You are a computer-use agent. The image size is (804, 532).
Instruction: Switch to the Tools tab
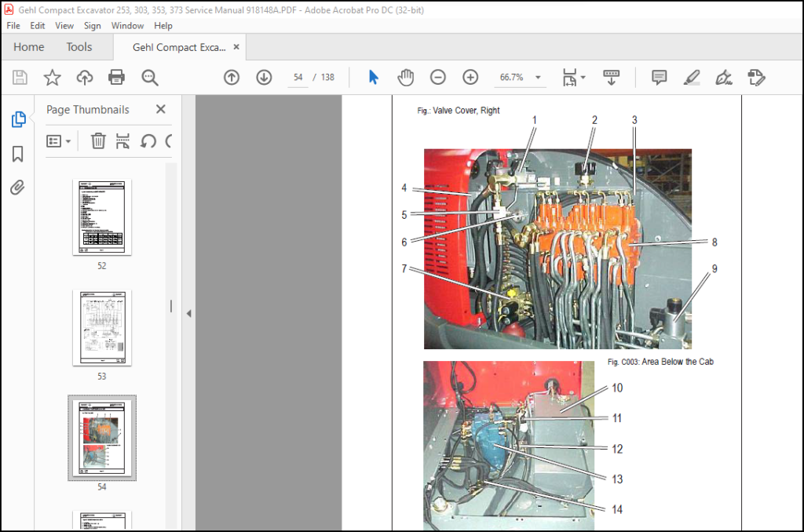point(79,47)
